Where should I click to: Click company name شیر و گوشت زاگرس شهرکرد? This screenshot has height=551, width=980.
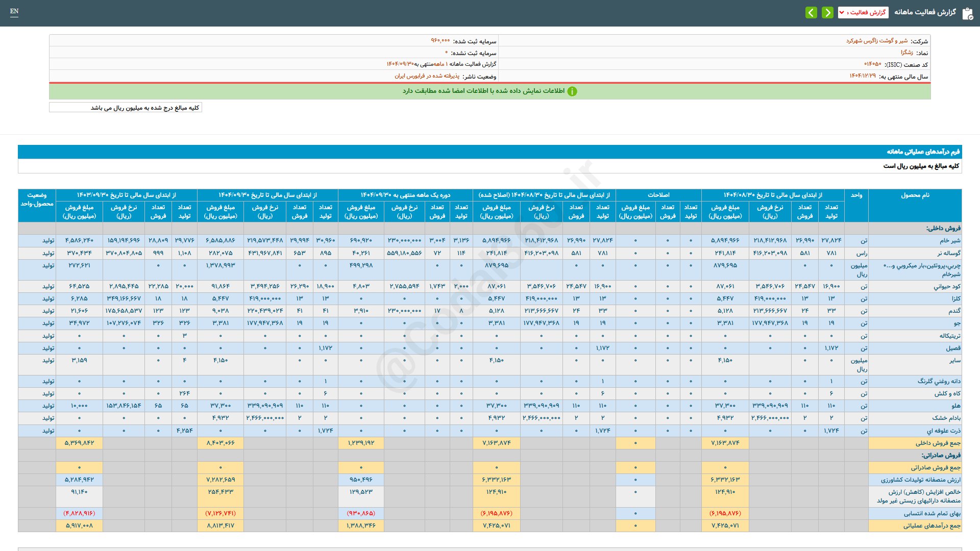(x=877, y=41)
